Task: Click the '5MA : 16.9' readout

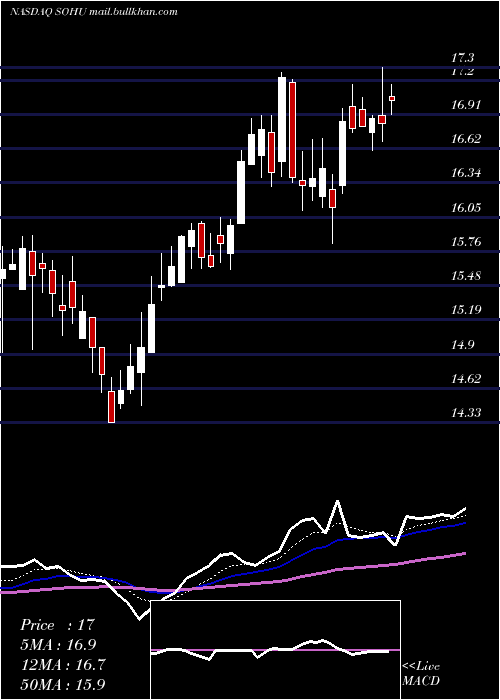Action: pos(58,645)
